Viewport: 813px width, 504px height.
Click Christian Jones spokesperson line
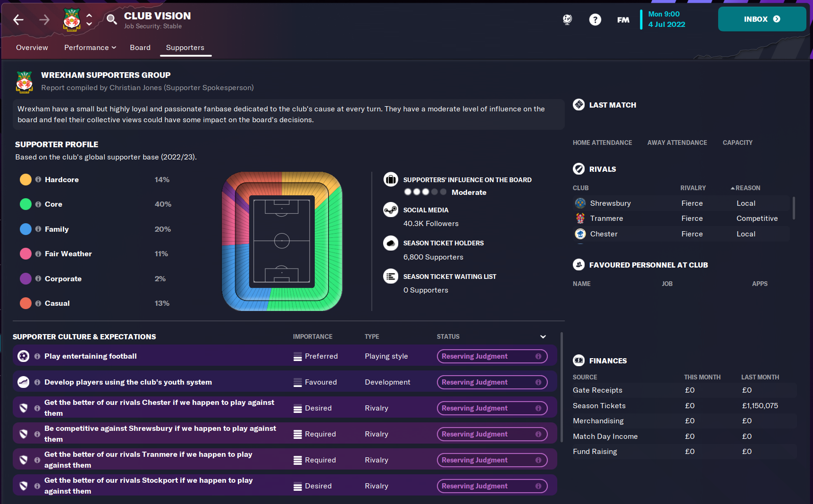(147, 88)
